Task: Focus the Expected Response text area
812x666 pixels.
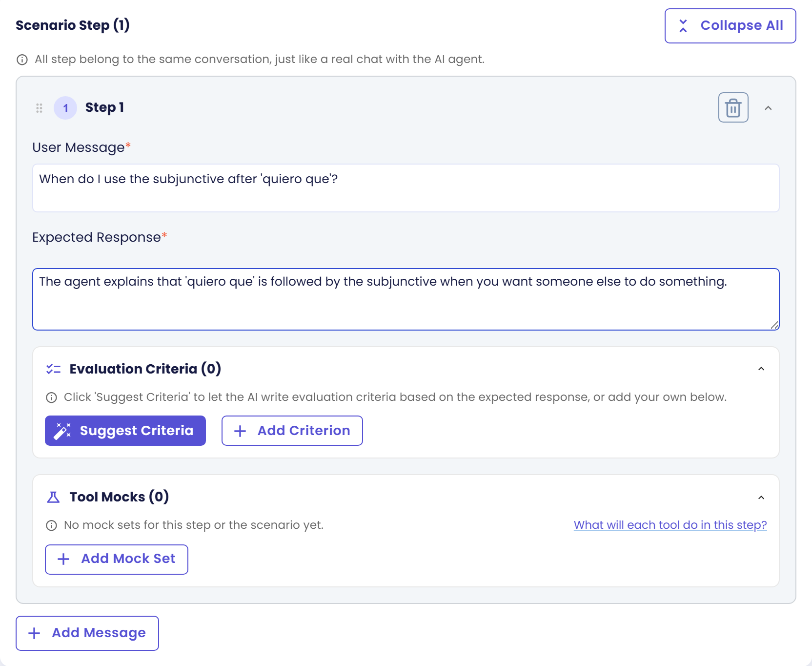Action: tap(406, 299)
